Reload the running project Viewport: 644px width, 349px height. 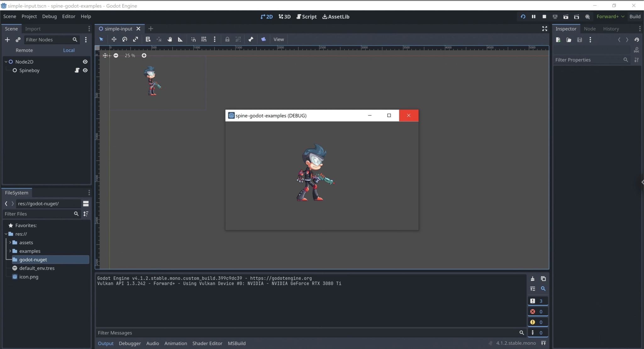pyautogui.click(x=523, y=16)
